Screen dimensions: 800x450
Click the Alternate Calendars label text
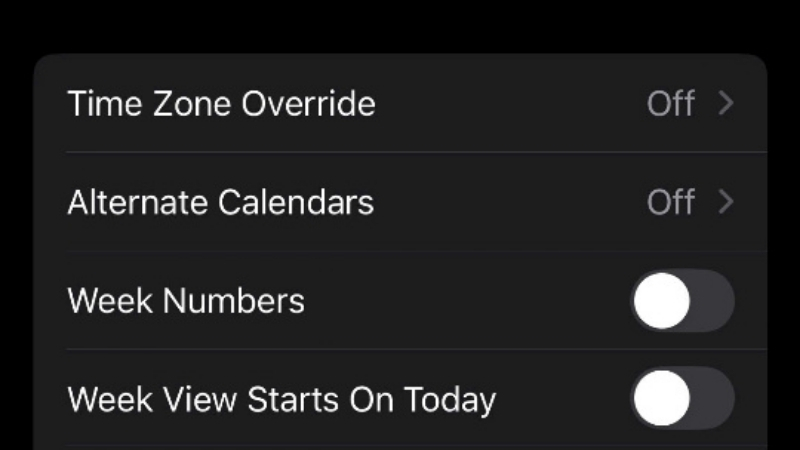tap(221, 202)
